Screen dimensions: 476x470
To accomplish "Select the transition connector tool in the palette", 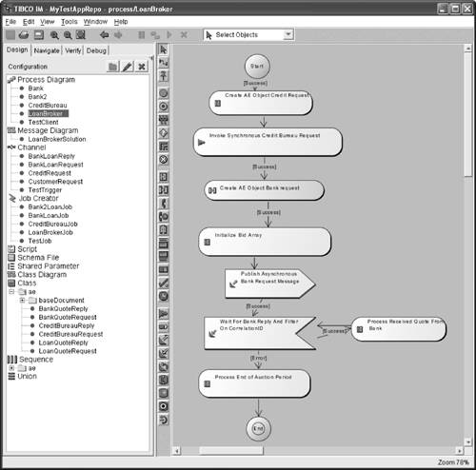I will pos(163,63).
